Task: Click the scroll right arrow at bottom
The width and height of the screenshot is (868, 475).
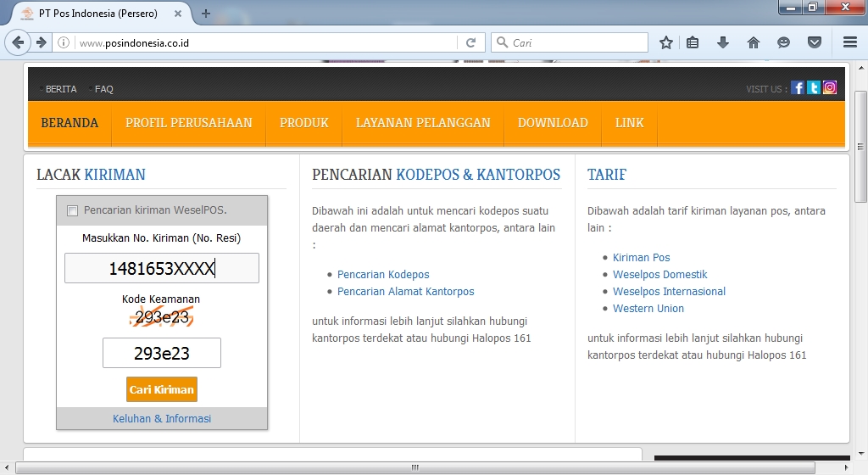Action: pyautogui.click(x=846, y=468)
